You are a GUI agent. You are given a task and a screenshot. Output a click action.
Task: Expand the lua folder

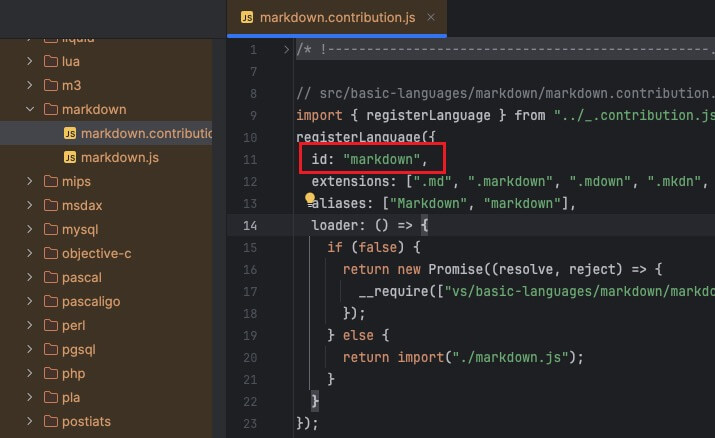[x=30, y=61]
